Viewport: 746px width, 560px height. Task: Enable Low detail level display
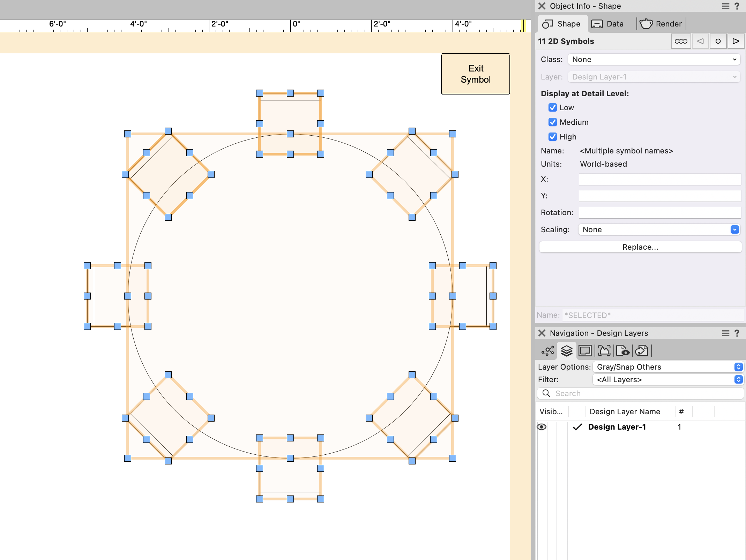coord(553,107)
